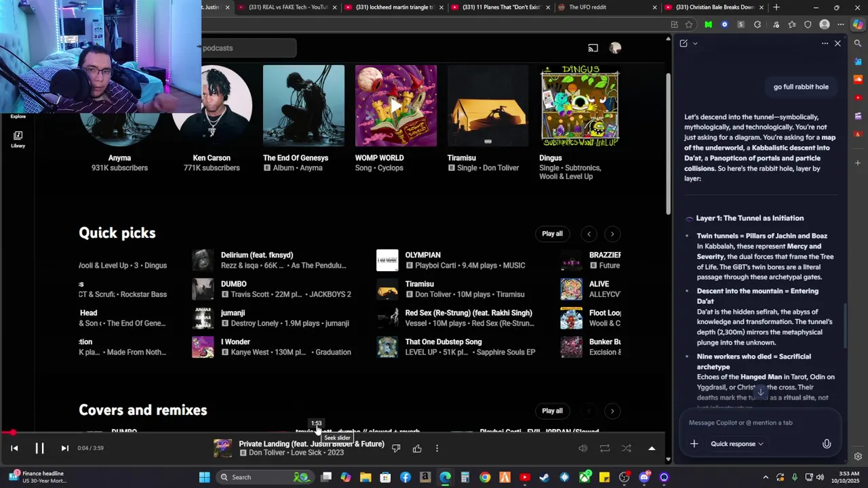Toggle shuffle in player bar
This screenshot has width=868, height=488.
tap(627, 448)
